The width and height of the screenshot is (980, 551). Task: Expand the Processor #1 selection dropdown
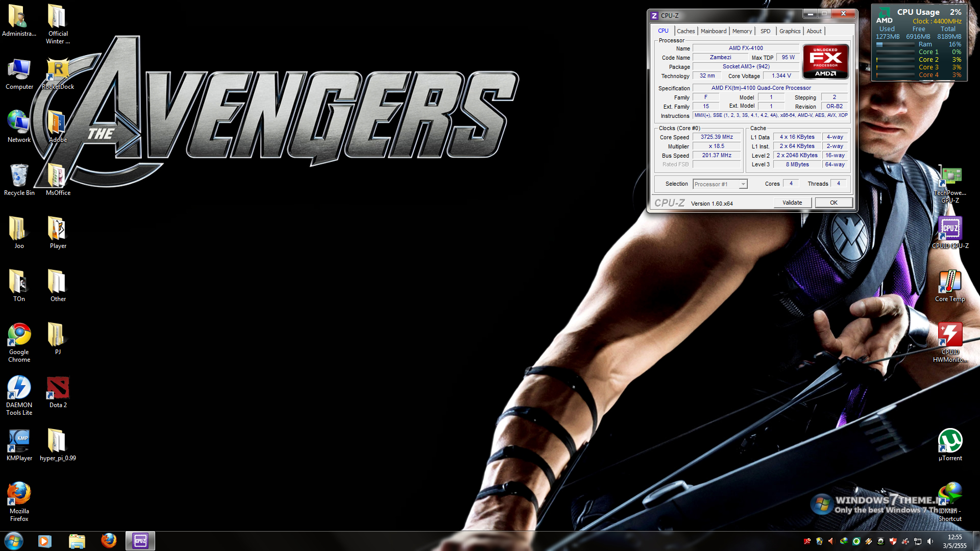click(743, 184)
